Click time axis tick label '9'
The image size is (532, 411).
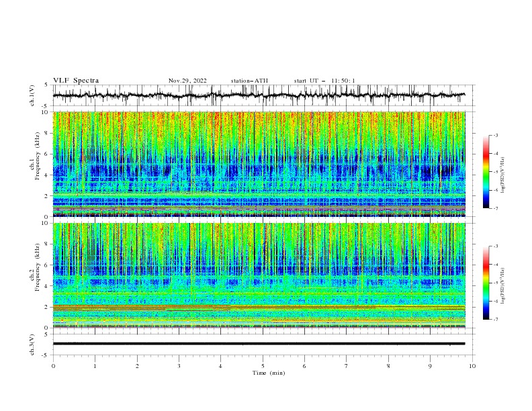(431, 366)
